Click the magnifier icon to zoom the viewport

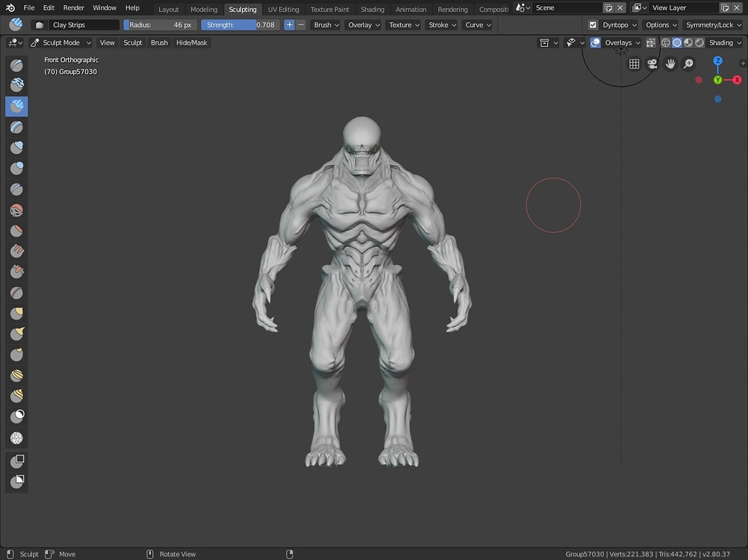688,63
